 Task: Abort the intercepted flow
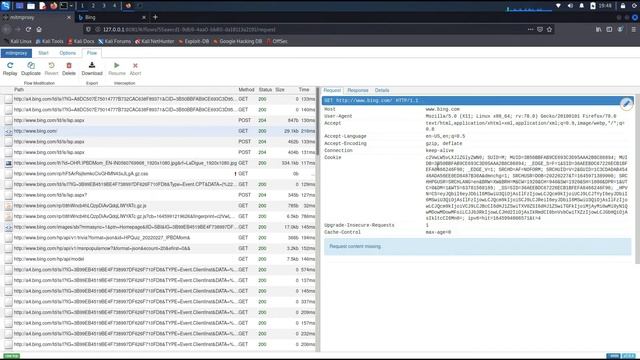tap(135, 69)
